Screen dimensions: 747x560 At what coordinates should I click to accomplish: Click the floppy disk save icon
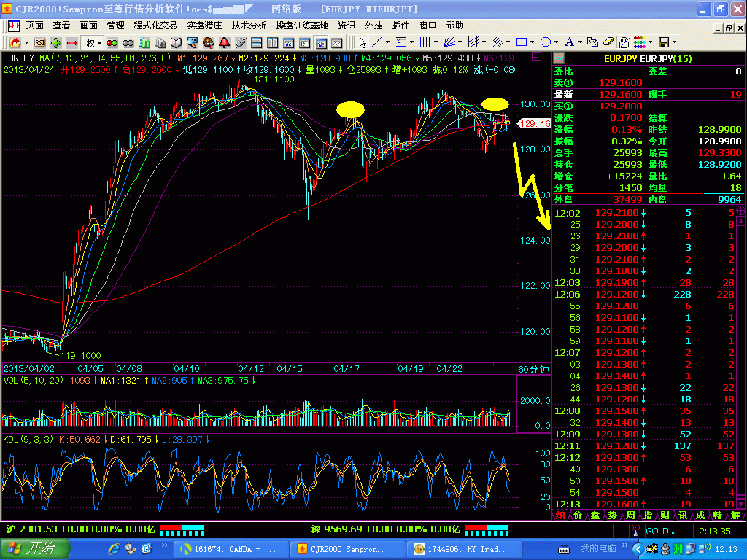664,42
